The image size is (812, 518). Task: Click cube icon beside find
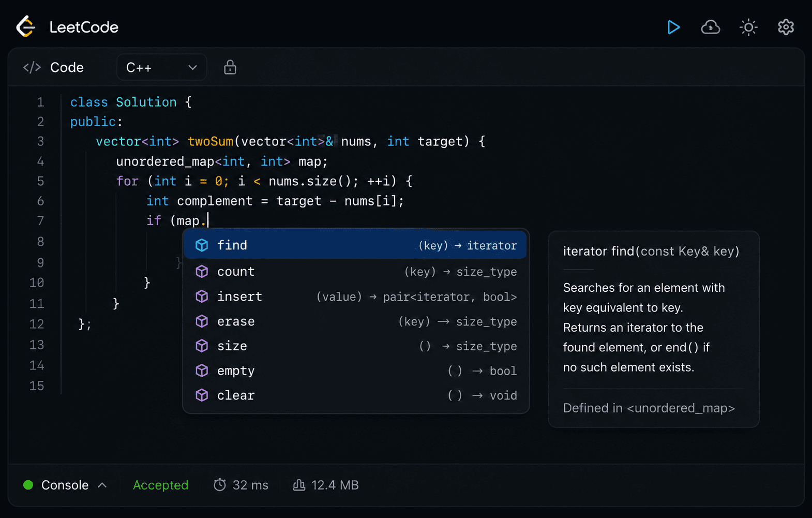point(202,245)
